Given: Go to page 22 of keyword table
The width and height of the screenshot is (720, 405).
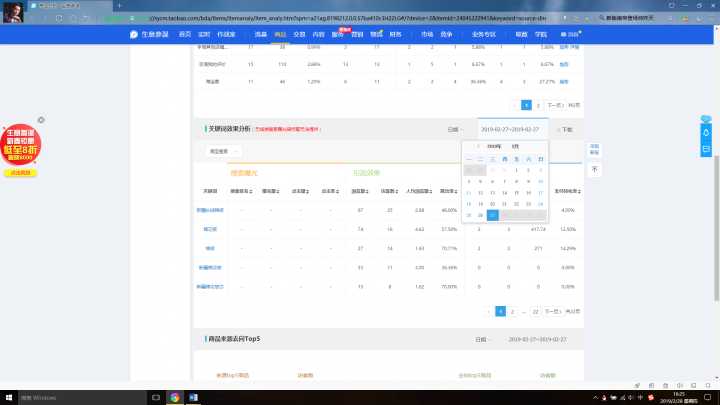Looking at the screenshot, I should coord(535,311).
